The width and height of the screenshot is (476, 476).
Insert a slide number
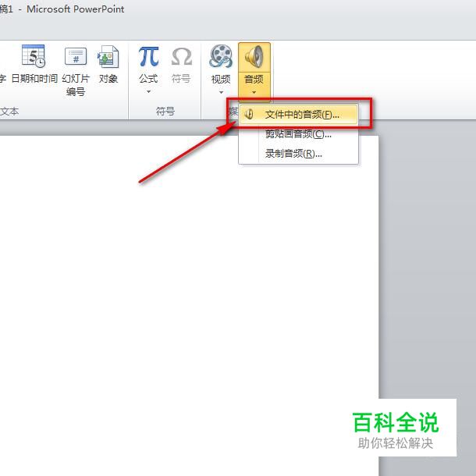(76, 69)
